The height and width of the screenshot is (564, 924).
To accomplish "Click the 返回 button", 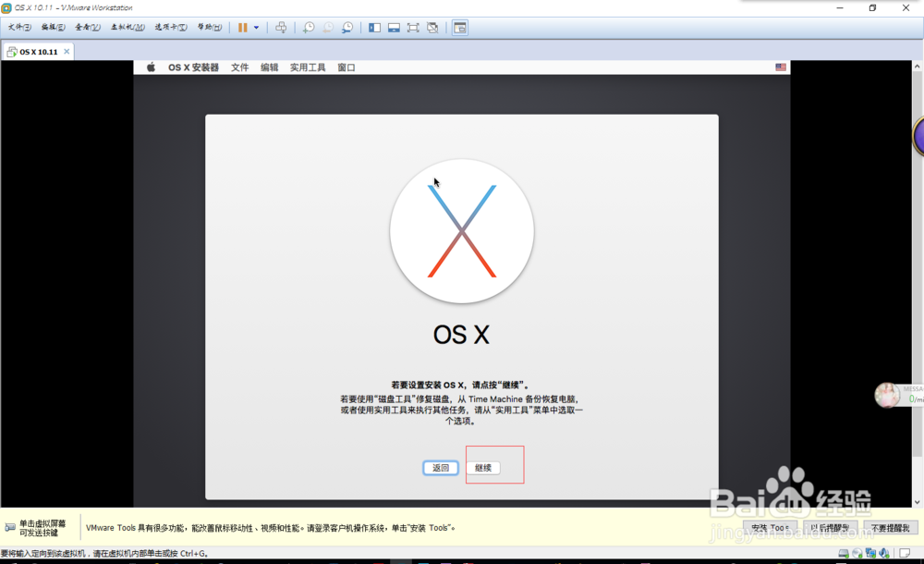I will click(x=441, y=468).
